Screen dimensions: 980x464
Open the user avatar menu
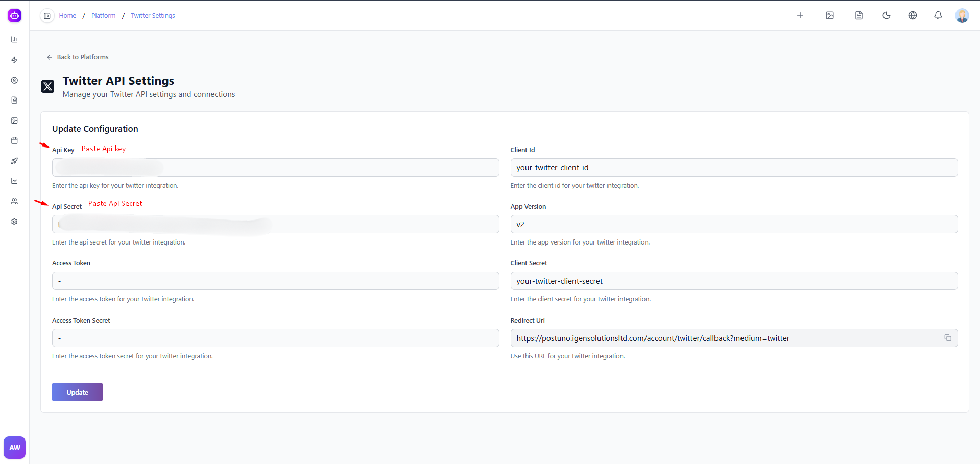[x=962, y=16]
